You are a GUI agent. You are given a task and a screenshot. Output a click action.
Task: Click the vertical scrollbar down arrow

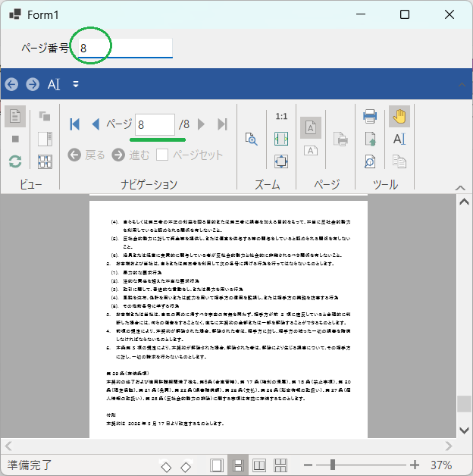click(464, 431)
